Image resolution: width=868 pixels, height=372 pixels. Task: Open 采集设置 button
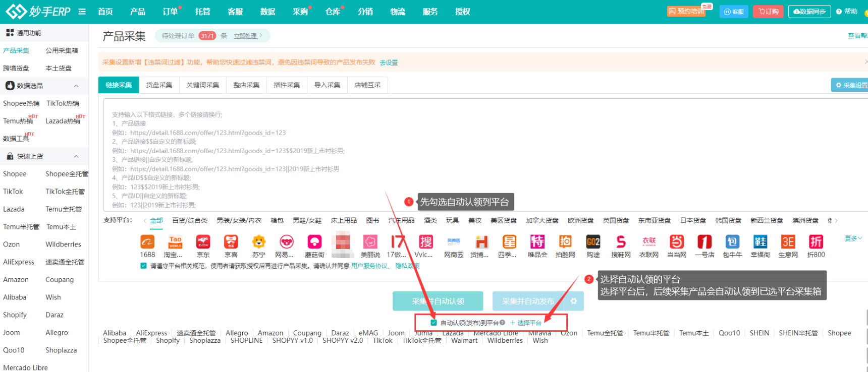tap(850, 85)
